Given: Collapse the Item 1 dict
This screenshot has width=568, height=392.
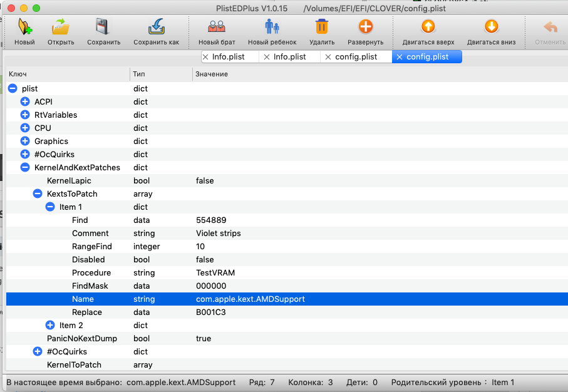Looking at the screenshot, I should [x=50, y=207].
